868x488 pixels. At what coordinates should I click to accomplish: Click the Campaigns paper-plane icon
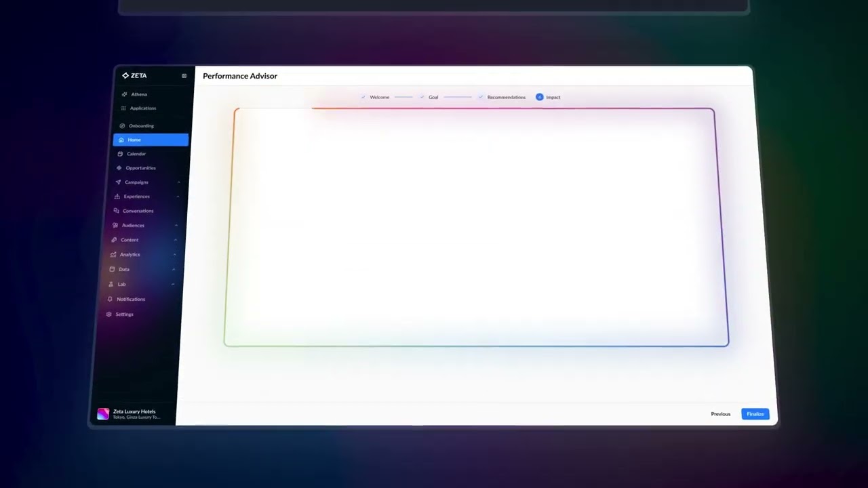point(118,182)
